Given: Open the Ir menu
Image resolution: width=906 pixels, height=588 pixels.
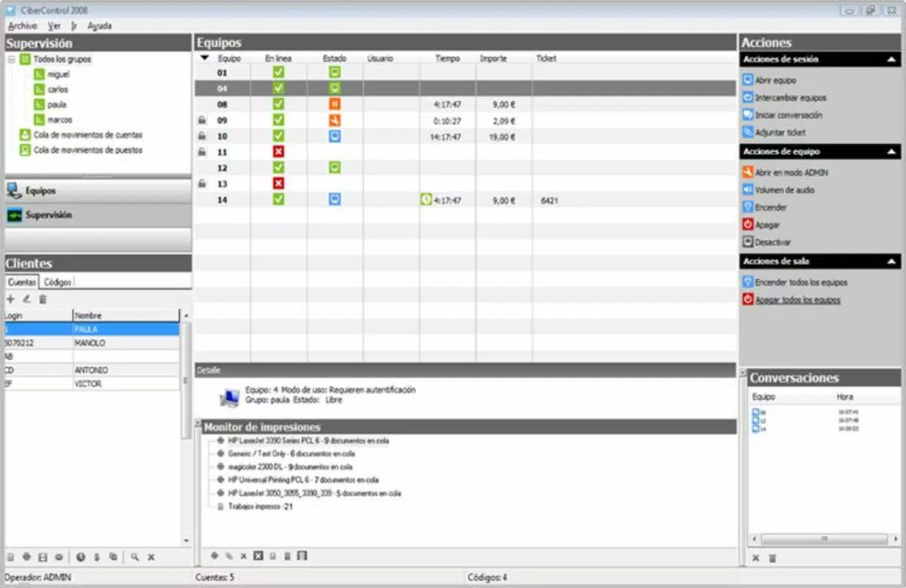Looking at the screenshot, I should pos(74,26).
